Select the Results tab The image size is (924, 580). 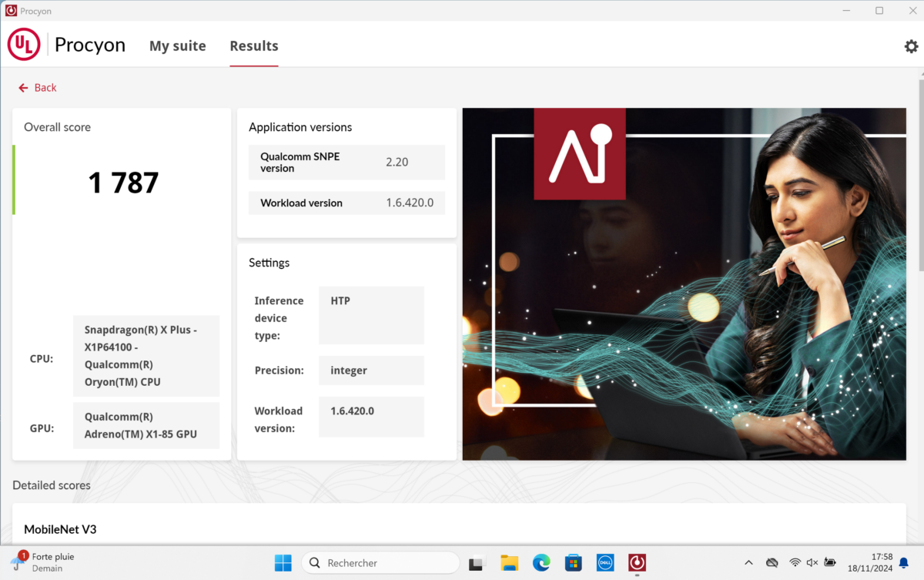pos(253,46)
